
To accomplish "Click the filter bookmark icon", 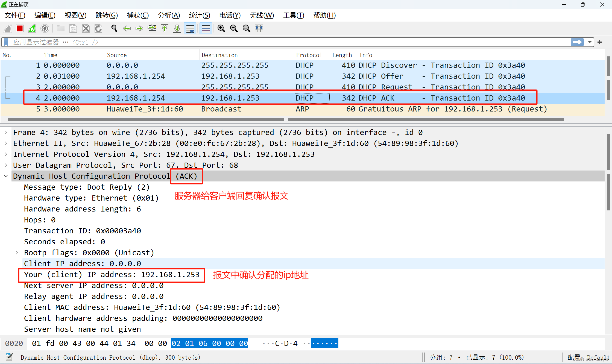I will pyautogui.click(x=6, y=42).
